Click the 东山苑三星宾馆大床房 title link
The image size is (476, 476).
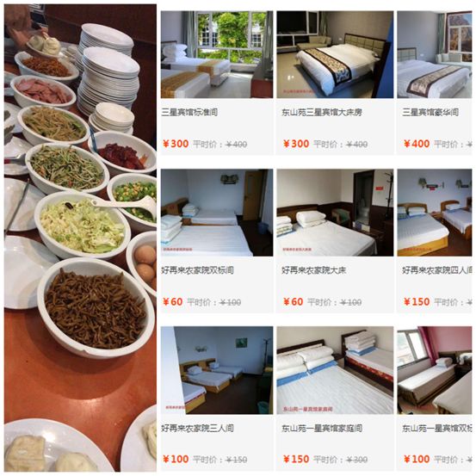[x=322, y=112]
